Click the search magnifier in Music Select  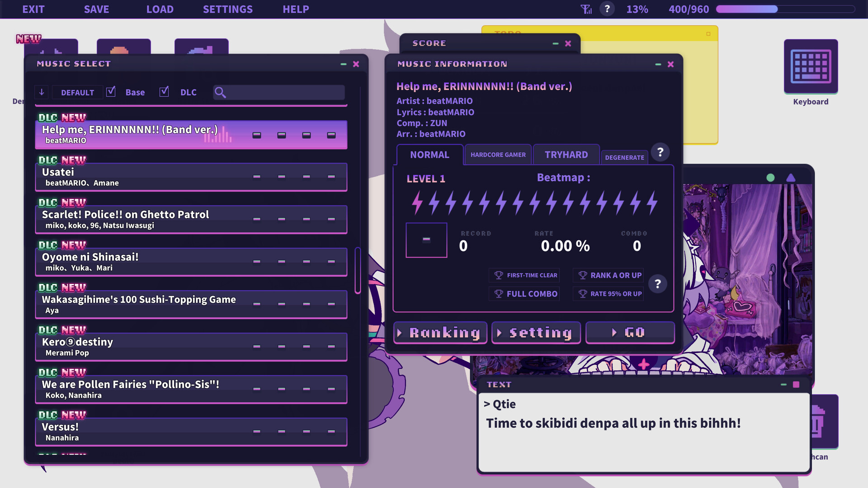[221, 92]
